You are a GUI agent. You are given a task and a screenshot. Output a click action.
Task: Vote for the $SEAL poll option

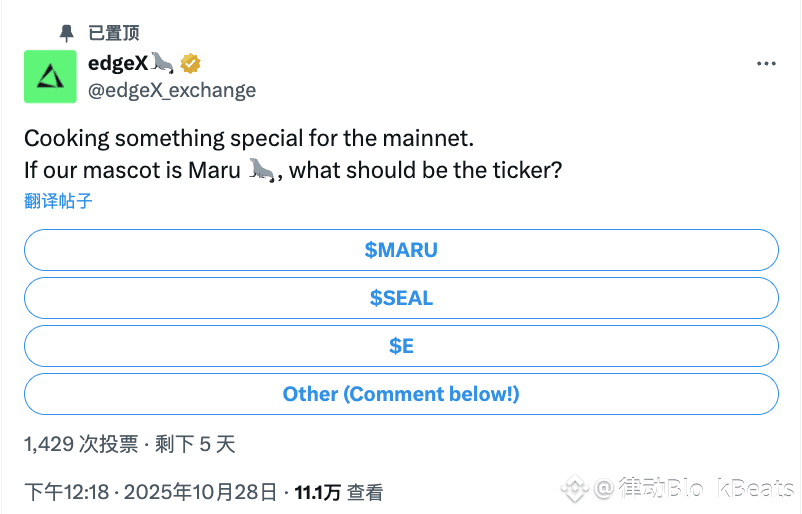[401, 298]
